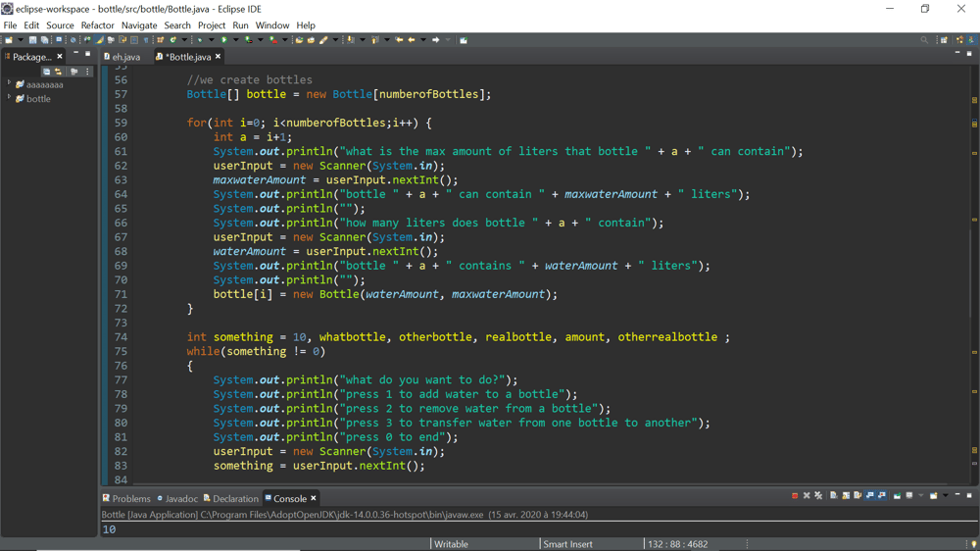Click the External Tools run icon

[x=273, y=40]
